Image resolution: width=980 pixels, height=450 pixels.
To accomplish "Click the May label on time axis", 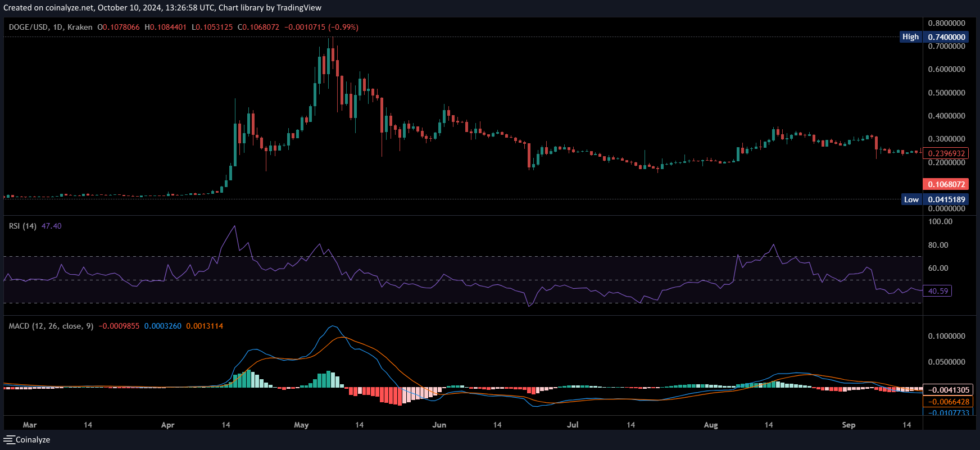I will (301, 425).
